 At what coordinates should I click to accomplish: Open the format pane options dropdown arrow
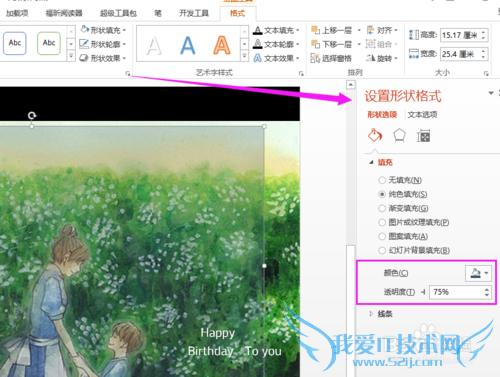(x=491, y=93)
